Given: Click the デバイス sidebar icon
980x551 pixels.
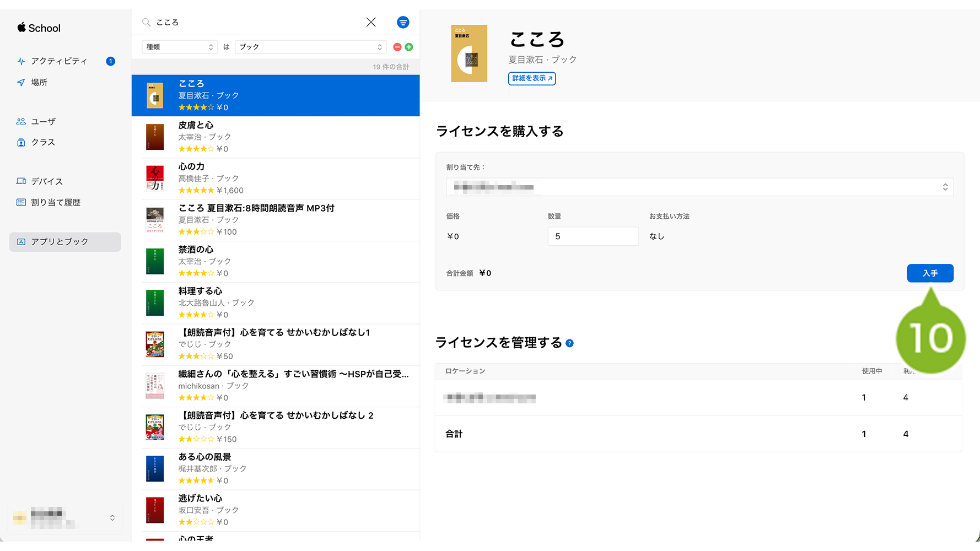Looking at the screenshot, I should (x=21, y=181).
